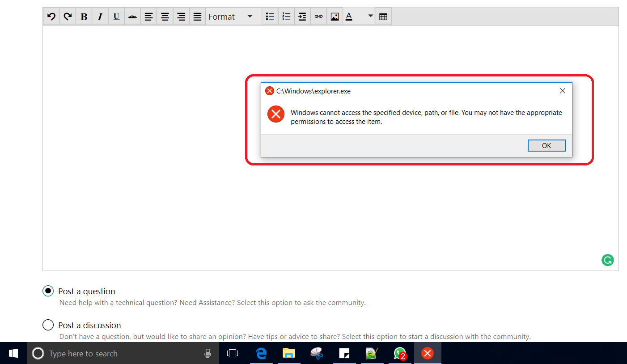Open the Format style dropdown

coord(233,16)
